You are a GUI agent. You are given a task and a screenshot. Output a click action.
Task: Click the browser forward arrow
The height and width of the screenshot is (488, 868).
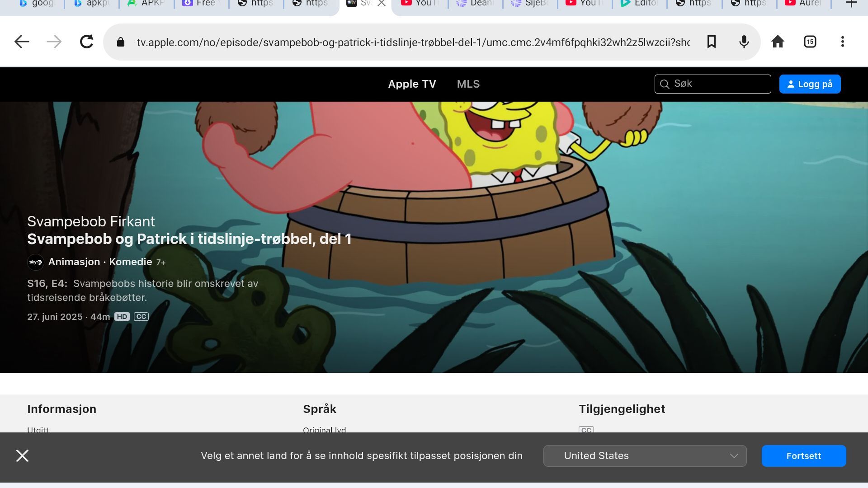(54, 42)
